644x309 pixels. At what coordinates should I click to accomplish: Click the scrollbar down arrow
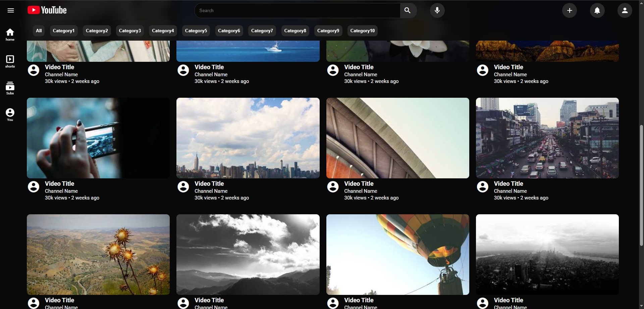(x=641, y=306)
